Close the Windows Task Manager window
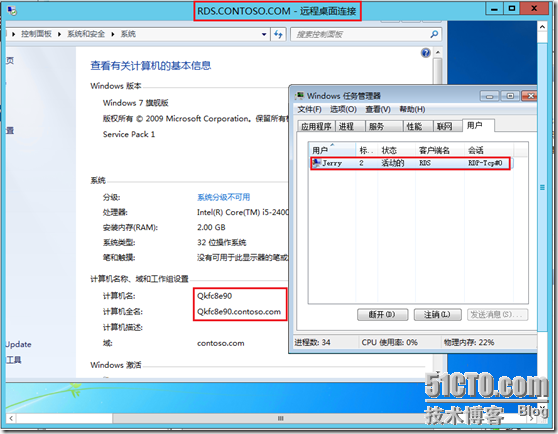Image resolution: width=558 pixels, height=434 pixels. pyautogui.click(x=530, y=96)
